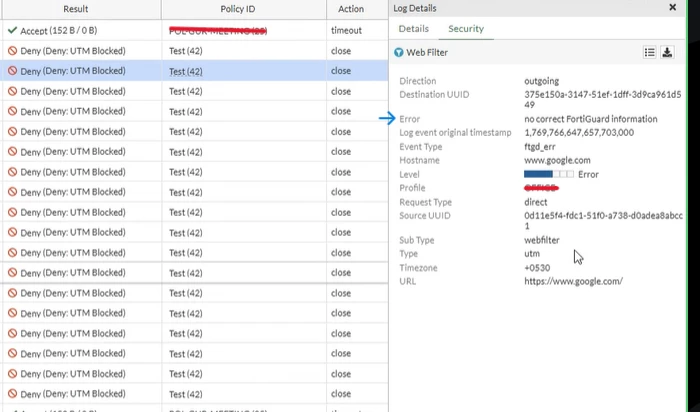Click the Request Type value direct
This screenshot has height=412, width=700.
(x=535, y=202)
